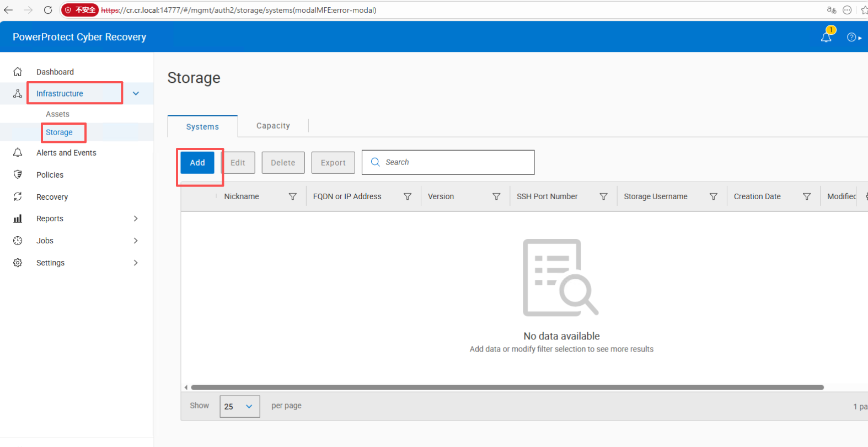Sort by Storage Username header

(656, 196)
